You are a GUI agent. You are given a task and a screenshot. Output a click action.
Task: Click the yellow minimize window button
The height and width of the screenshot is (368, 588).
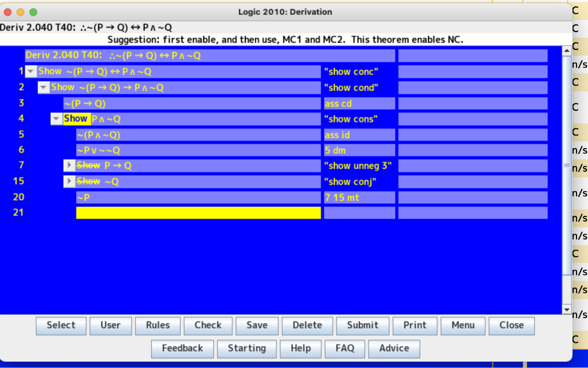21,12
